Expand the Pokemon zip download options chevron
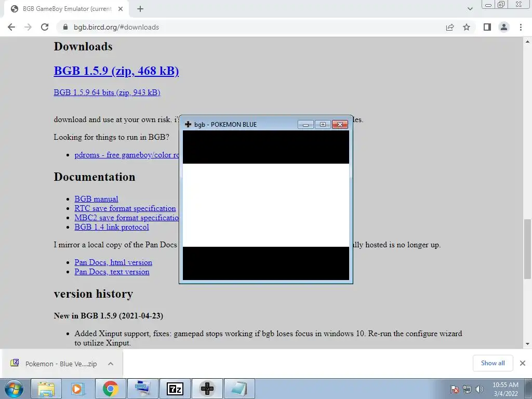Viewport: 532px width, 399px height. (x=111, y=364)
